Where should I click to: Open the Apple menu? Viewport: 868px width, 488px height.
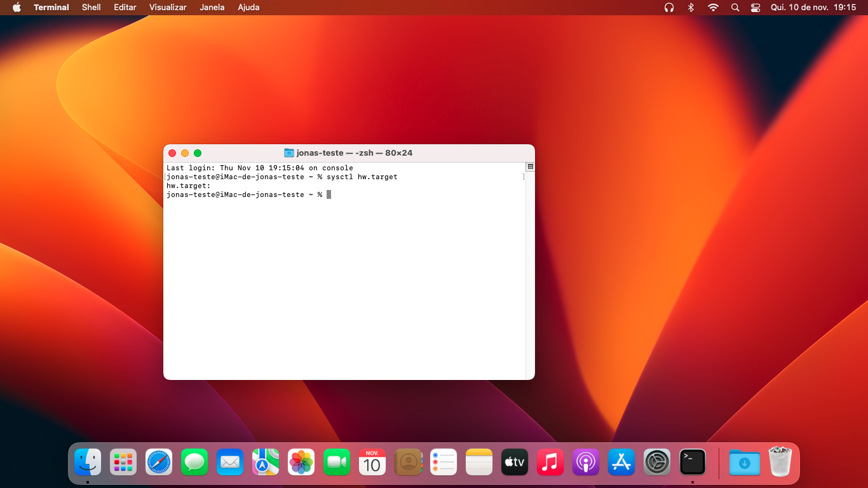click(x=17, y=8)
